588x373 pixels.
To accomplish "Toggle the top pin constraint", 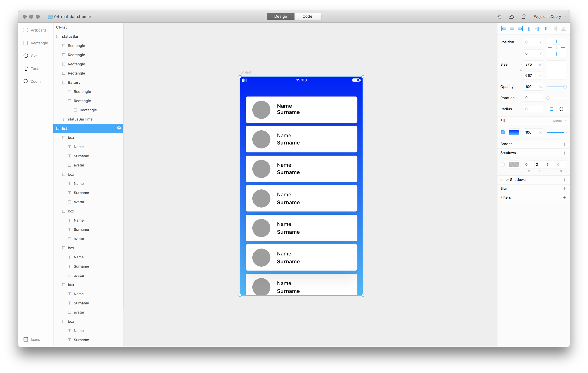I will click(556, 41).
